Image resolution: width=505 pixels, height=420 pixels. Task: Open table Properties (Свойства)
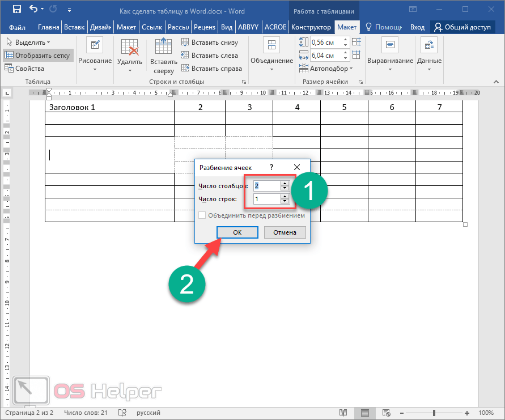(x=25, y=69)
